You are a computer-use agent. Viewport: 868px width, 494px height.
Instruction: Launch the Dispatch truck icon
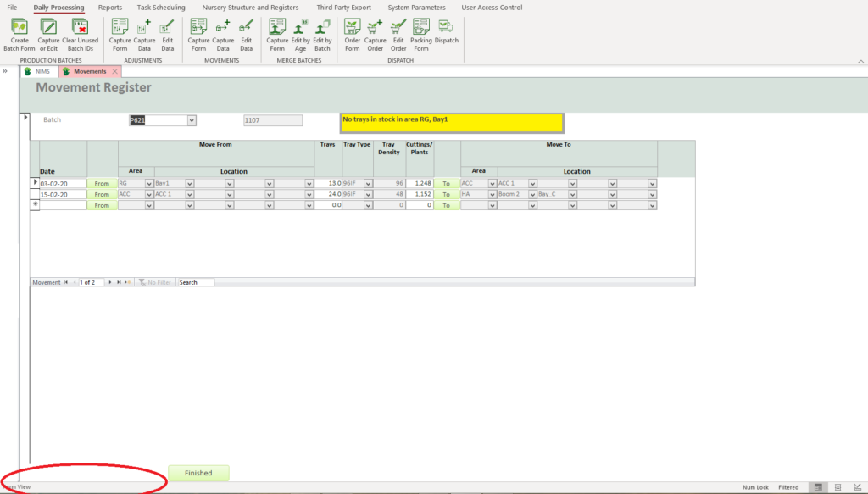pos(446,34)
